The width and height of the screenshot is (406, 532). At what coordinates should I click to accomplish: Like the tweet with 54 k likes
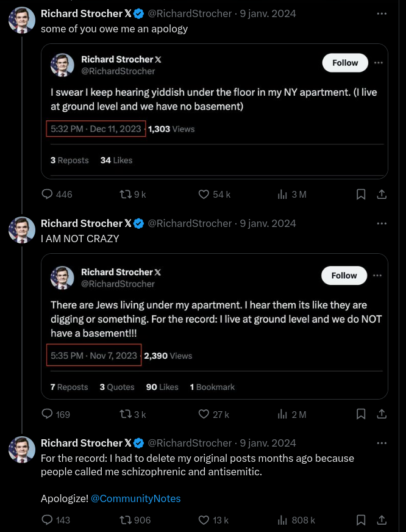tap(214, 195)
